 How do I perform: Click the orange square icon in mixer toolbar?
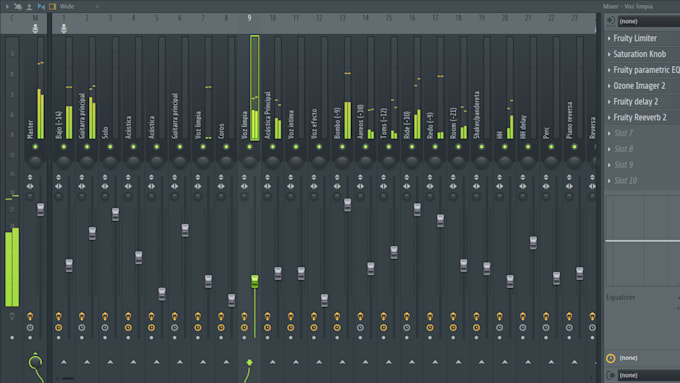click(x=52, y=7)
